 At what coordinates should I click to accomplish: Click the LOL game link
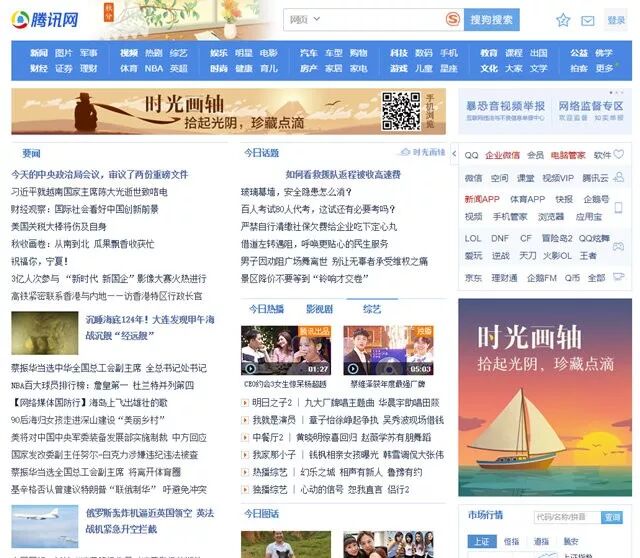473,238
